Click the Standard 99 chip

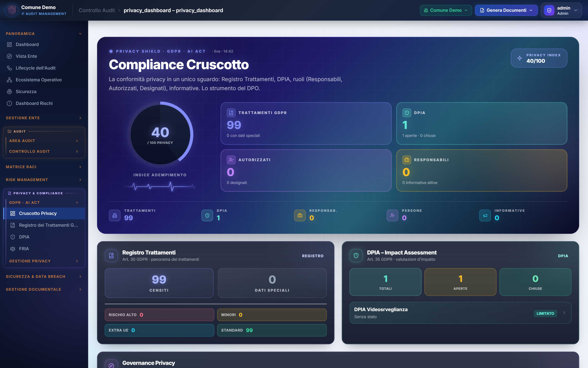click(272, 330)
